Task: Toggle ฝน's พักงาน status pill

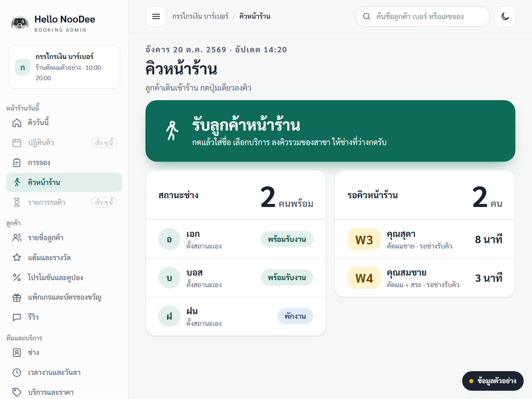Action: coord(295,316)
